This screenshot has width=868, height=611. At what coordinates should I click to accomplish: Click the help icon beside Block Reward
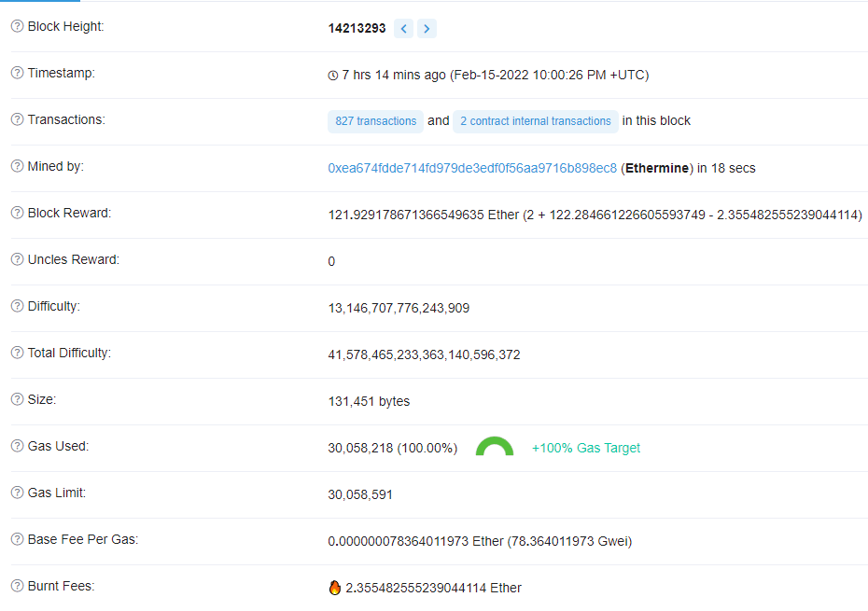pyautogui.click(x=17, y=213)
